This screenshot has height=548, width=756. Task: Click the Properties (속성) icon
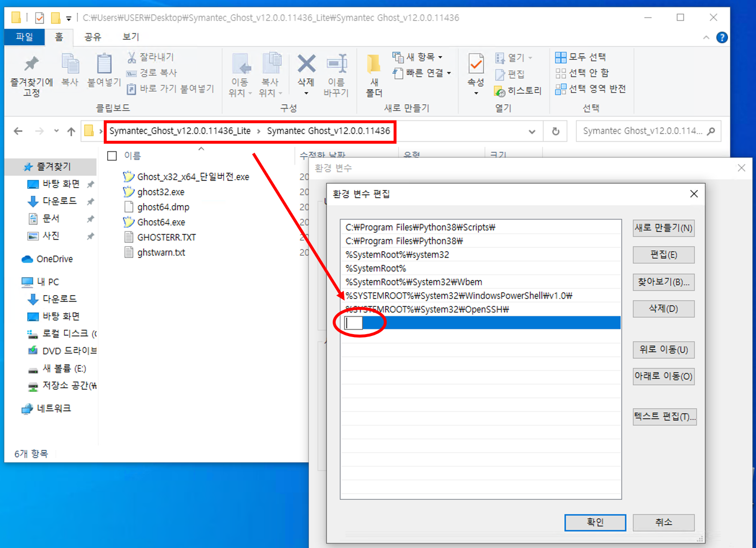coord(476,64)
